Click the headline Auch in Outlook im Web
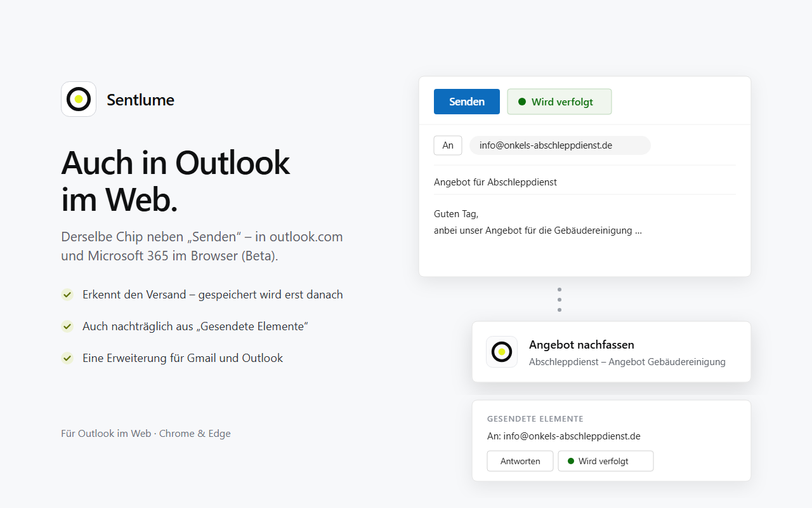 coord(176,181)
